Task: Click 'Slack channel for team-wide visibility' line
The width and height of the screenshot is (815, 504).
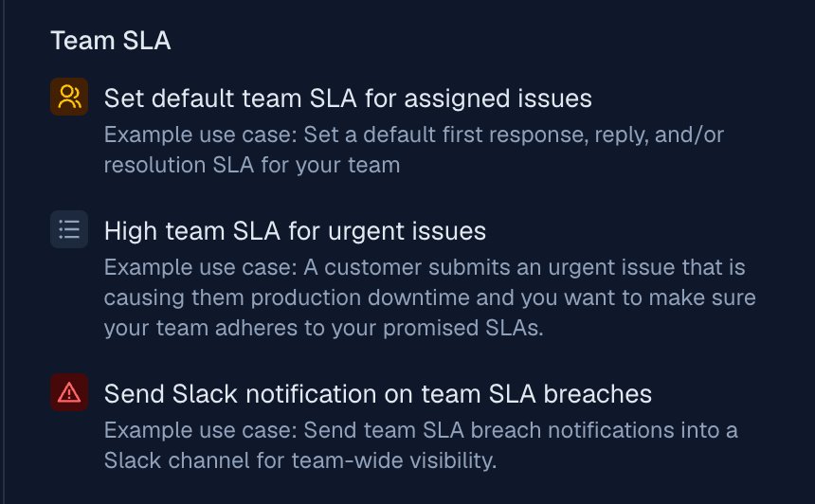Action: [300, 460]
